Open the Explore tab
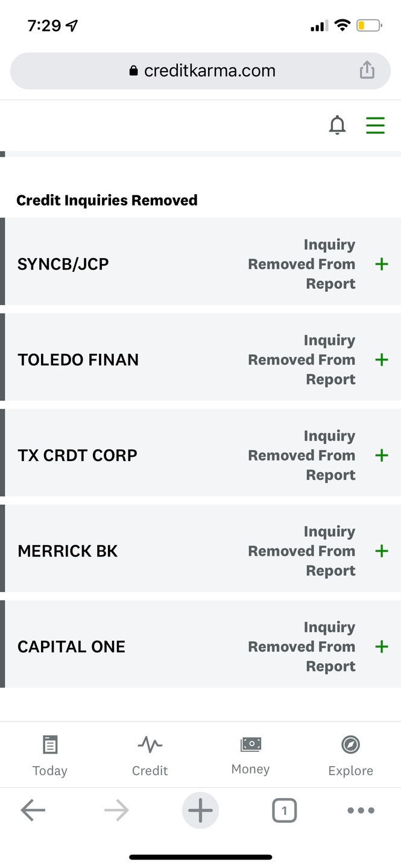The height and width of the screenshot is (868, 401). (350, 755)
